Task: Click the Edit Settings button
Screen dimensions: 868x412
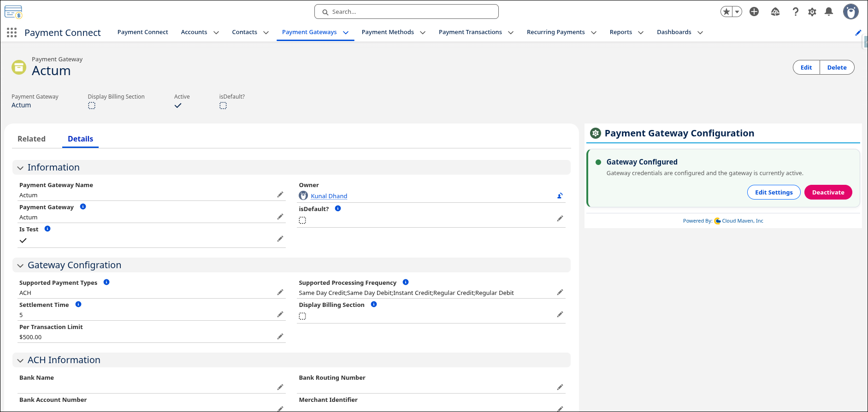Action: (774, 192)
